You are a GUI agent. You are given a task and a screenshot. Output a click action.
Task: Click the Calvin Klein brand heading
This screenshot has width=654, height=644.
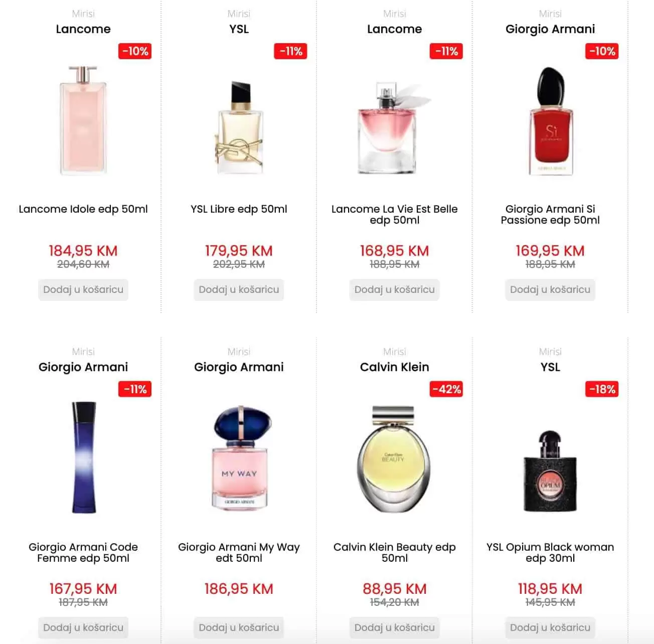394,367
